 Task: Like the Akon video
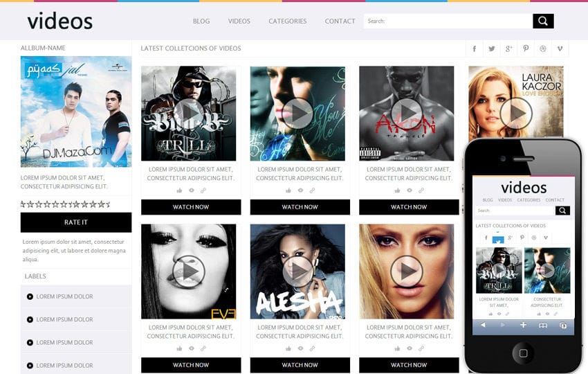point(398,190)
